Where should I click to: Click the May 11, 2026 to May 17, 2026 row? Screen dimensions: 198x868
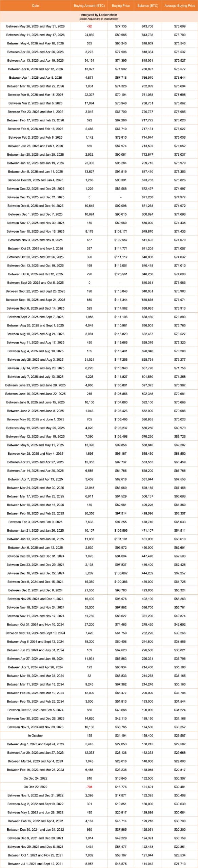[99, 35]
